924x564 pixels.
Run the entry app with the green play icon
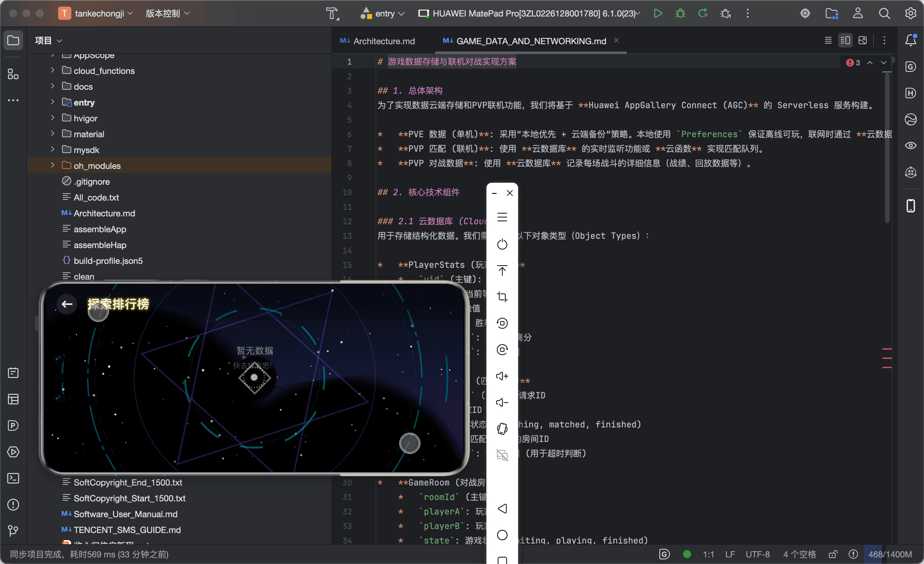coord(658,14)
